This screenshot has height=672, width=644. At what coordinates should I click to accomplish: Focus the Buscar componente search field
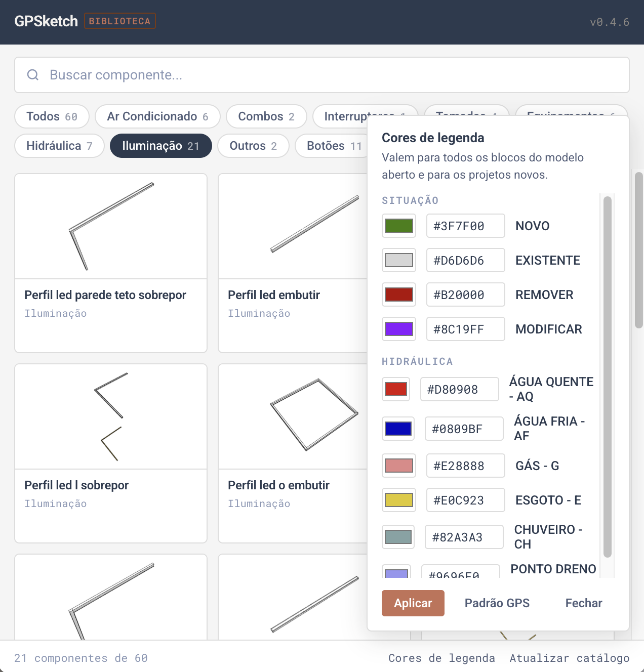(x=322, y=75)
